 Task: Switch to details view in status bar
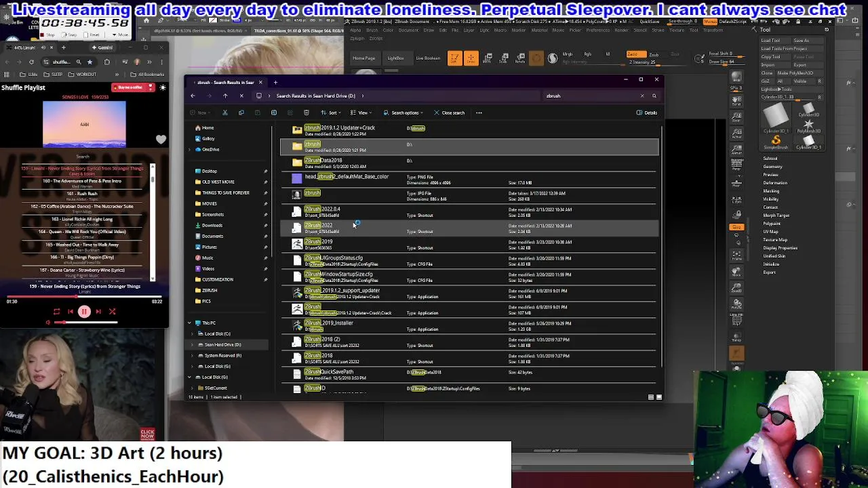[x=651, y=397]
